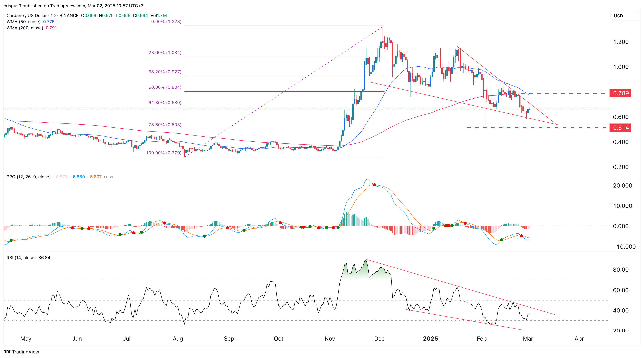Click the green PPO crossover dot in mid-February
The width and height of the screenshot is (644, 358).
[x=501, y=240]
